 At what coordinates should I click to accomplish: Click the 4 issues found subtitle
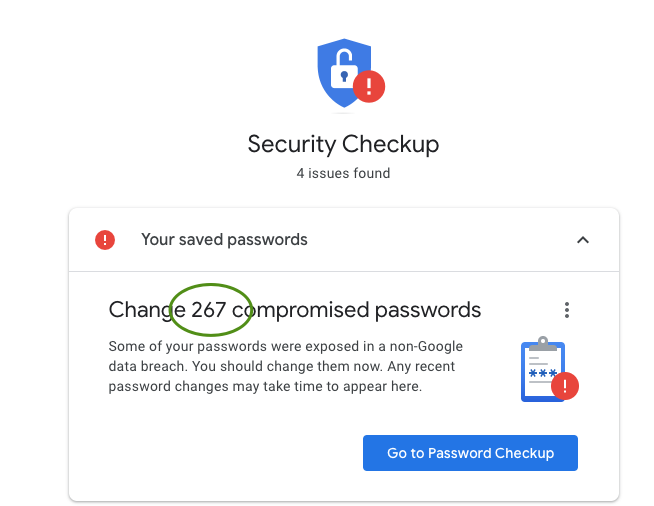[x=343, y=173]
